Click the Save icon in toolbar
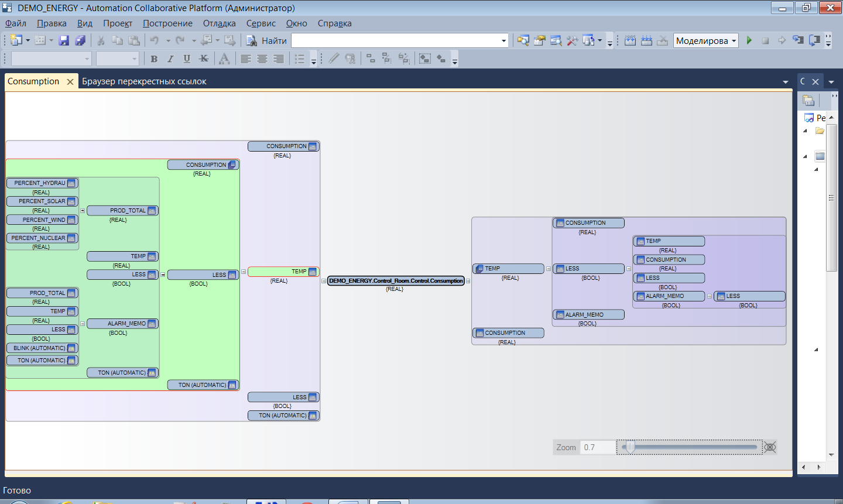Screen dimensions: 843x504 pyautogui.click(x=64, y=40)
